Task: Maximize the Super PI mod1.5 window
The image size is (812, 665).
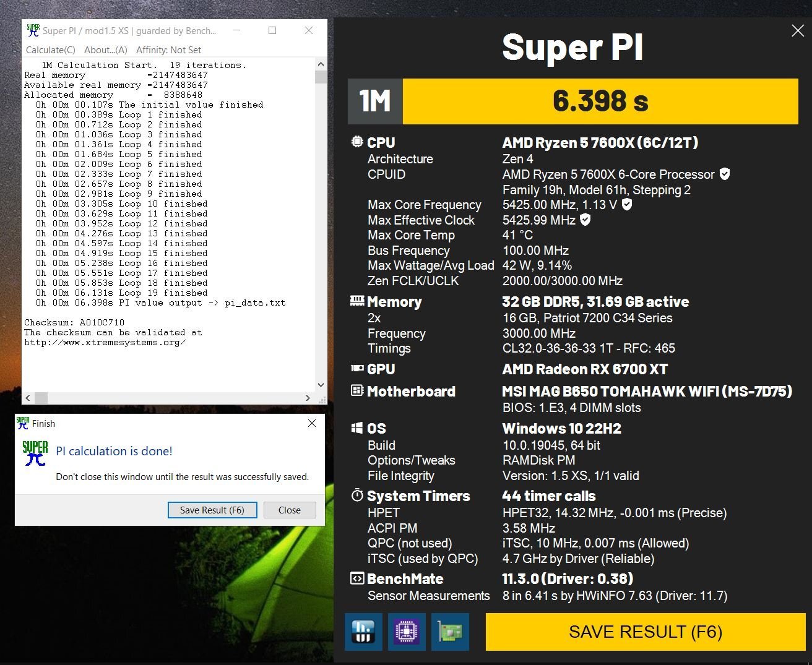Action: pos(272,30)
